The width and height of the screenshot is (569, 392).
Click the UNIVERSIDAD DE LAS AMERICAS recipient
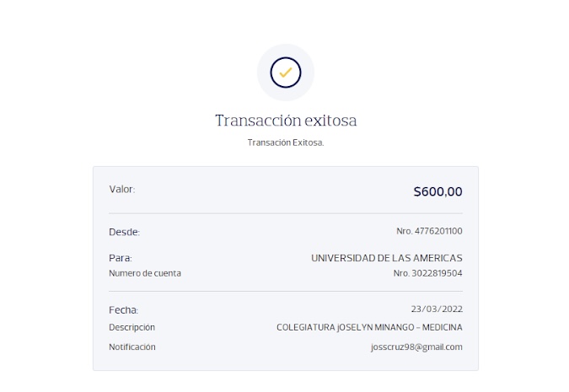(386, 258)
